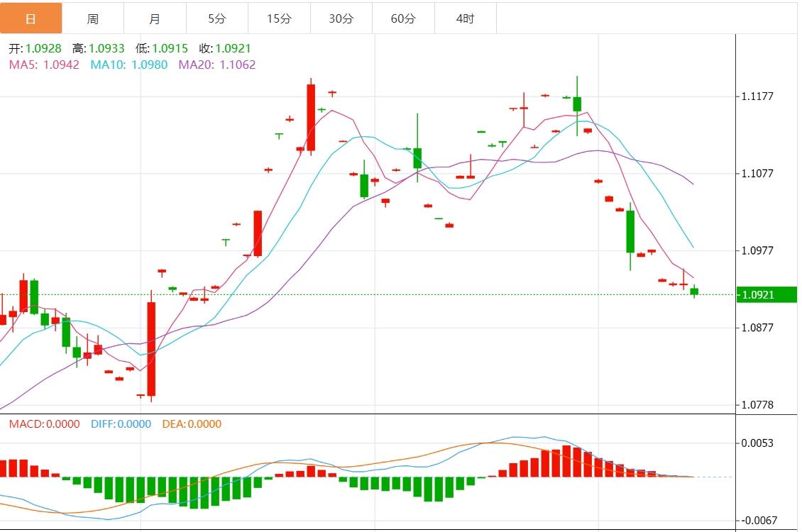
Task: Switch to the 5分 timeframe
Action: pyautogui.click(x=217, y=18)
